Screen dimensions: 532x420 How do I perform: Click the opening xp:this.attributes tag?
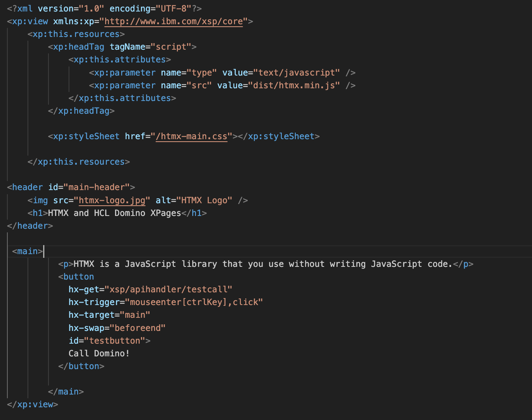pos(120,60)
